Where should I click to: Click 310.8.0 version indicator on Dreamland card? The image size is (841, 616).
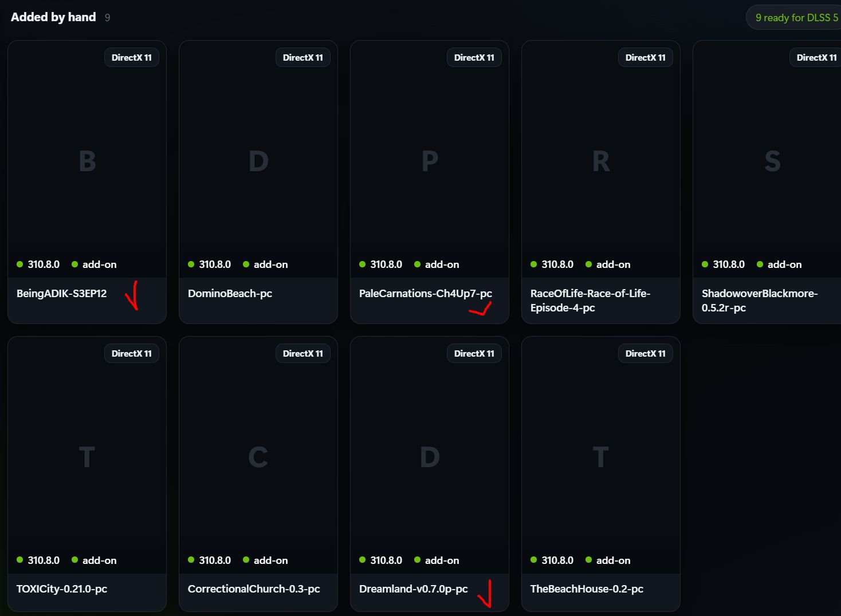pyautogui.click(x=381, y=560)
